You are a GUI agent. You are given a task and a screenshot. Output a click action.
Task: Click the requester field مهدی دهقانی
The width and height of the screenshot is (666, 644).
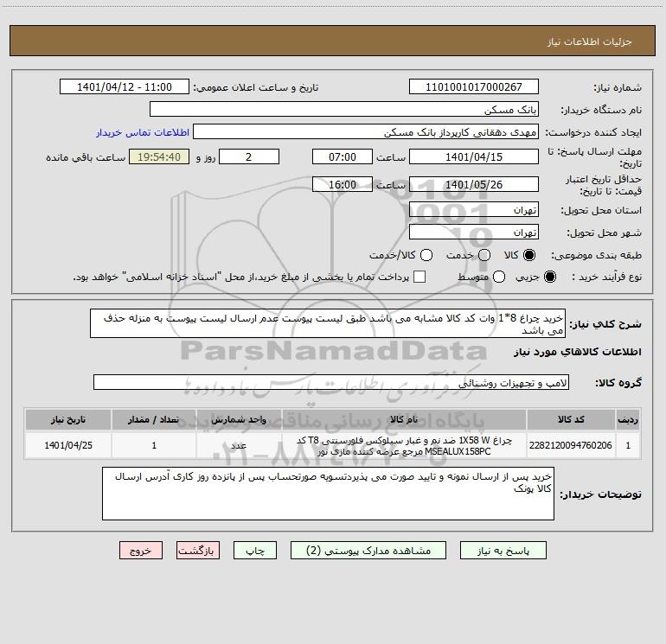[x=366, y=132]
